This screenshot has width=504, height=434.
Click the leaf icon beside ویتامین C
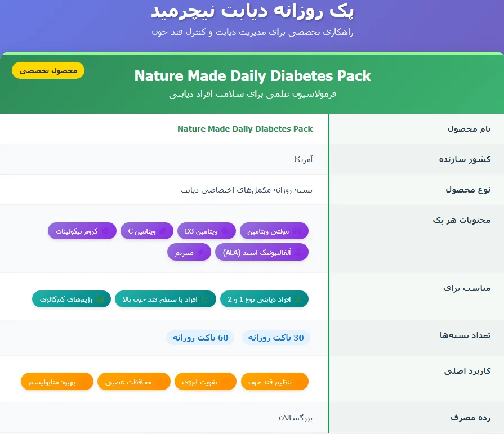(163, 231)
